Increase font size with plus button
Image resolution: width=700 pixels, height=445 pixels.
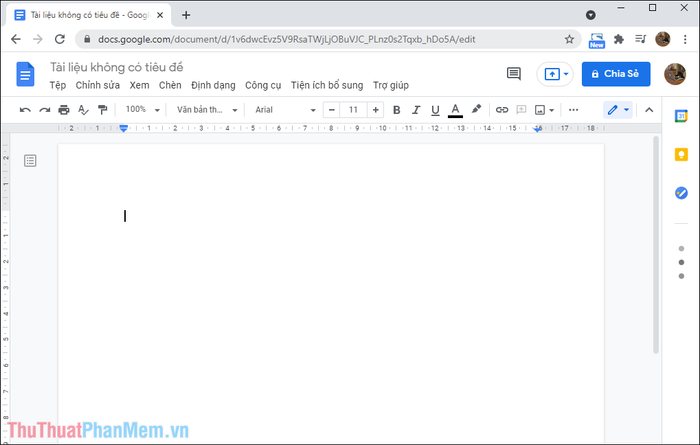coord(375,110)
